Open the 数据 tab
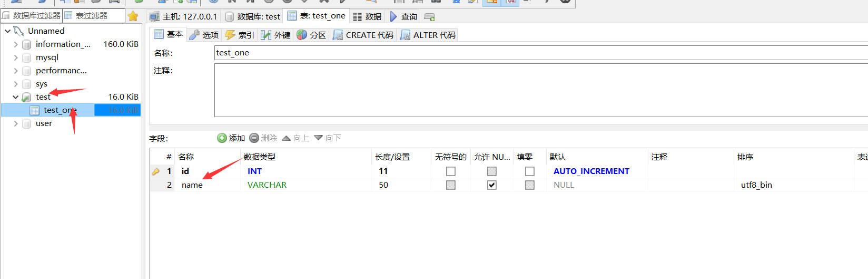The height and width of the screenshot is (279, 868). 367,17
